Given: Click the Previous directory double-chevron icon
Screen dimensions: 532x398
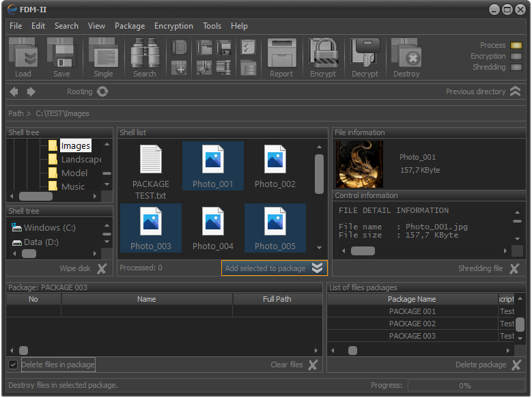Looking at the screenshot, I should pos(516,91).
